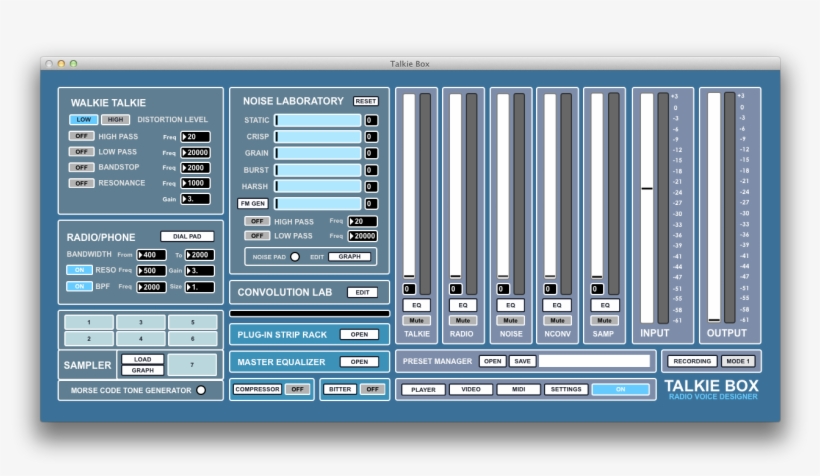This screenshot has width=820, height=476.
Task: Toggle Walkie Talkie High Pass filter
Action: [81, 136]
